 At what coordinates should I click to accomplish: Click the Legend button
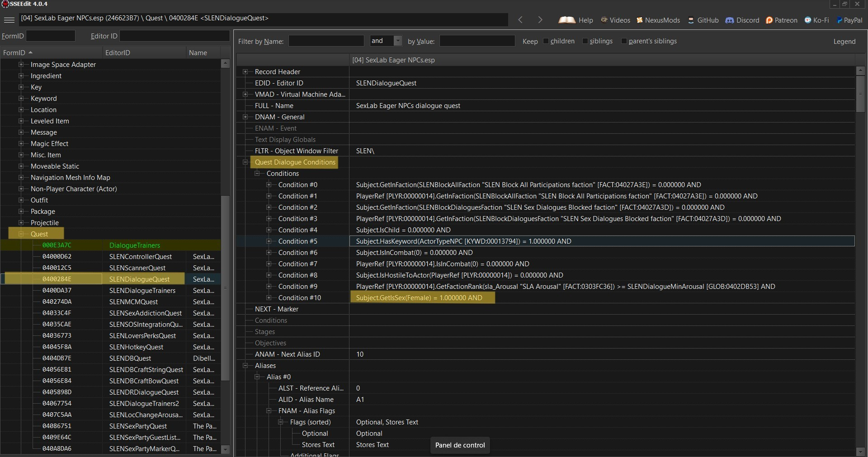pos(844,42)
